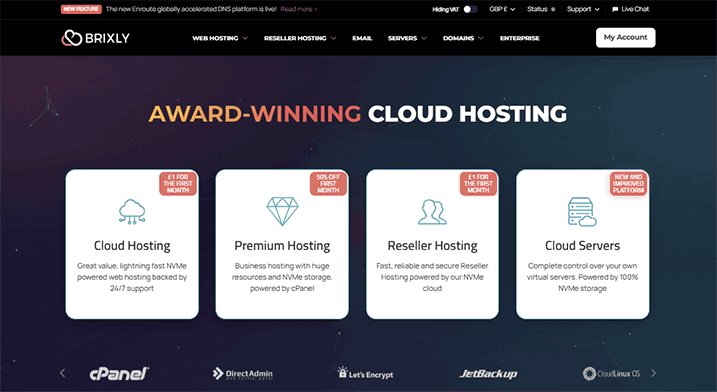The width and height of the screenshot is (717, 392).
Task: Open Live Chat speech bubble icon
Action: point(615,9)
